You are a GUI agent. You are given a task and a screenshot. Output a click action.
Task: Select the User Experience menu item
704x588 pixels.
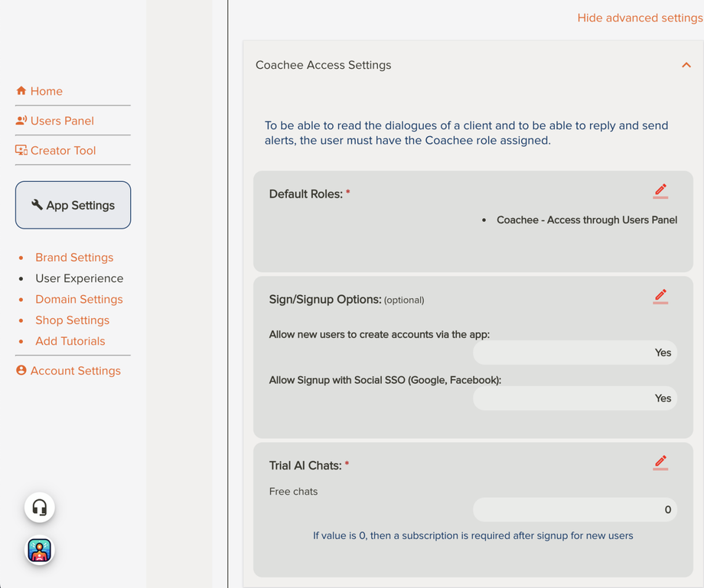coord(79,278)
